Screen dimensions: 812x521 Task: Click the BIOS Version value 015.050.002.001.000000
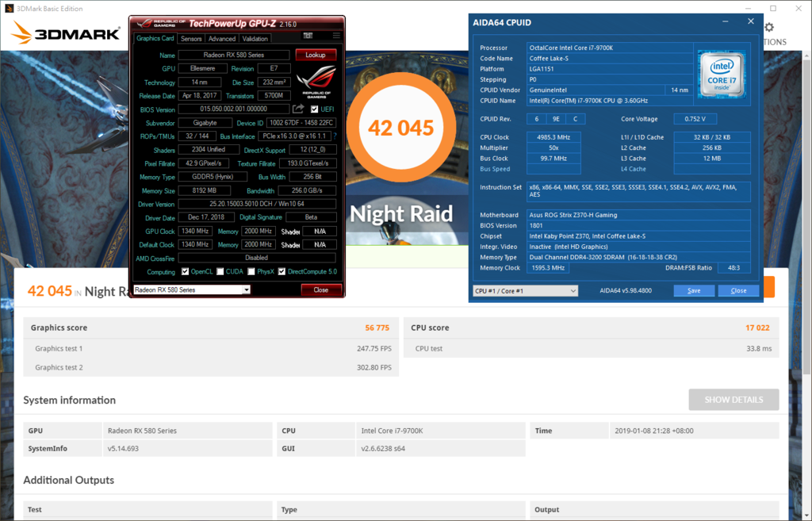point(234,109)
